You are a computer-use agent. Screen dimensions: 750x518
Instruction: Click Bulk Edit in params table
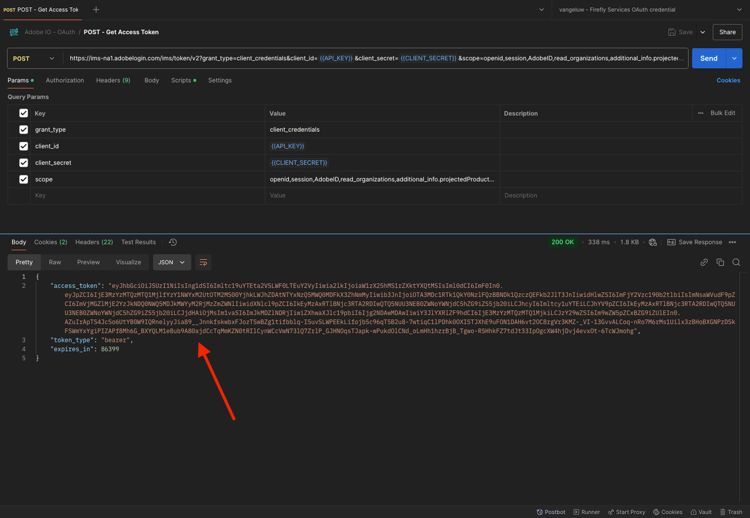pos(723,113)
